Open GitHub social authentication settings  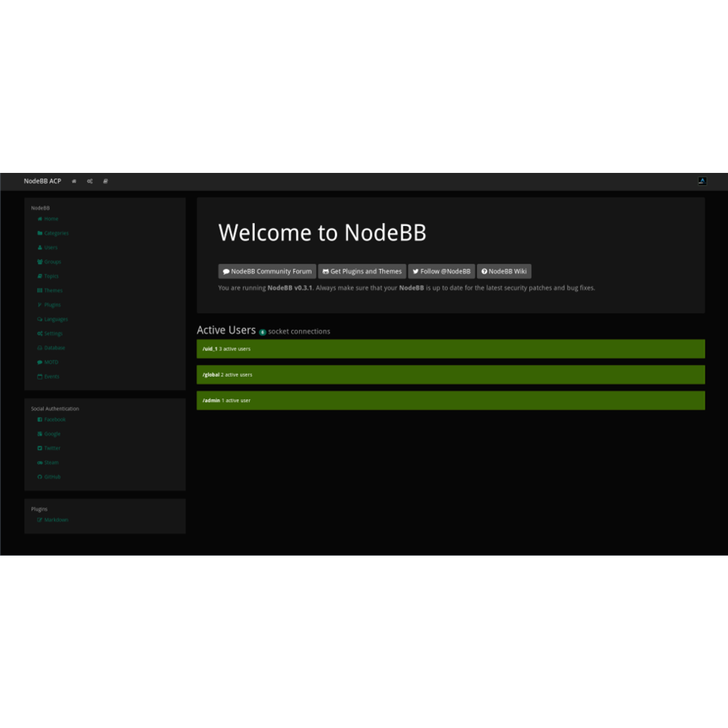coord(52,477)
